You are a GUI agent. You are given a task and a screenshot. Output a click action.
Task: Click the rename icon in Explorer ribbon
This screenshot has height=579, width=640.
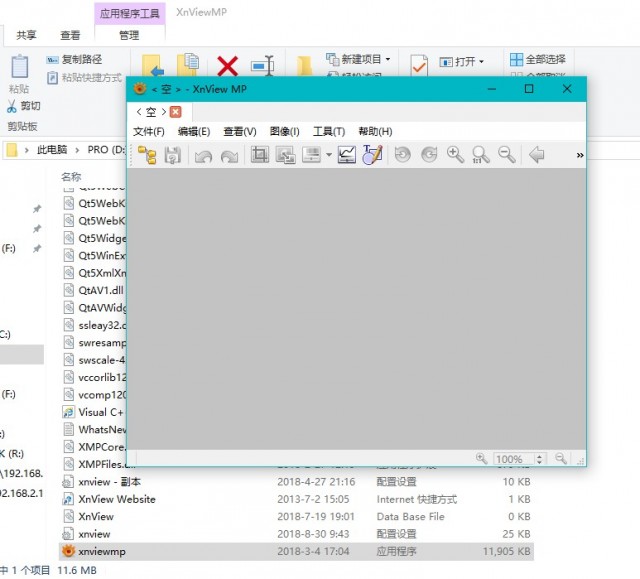[x=262, y=65]
